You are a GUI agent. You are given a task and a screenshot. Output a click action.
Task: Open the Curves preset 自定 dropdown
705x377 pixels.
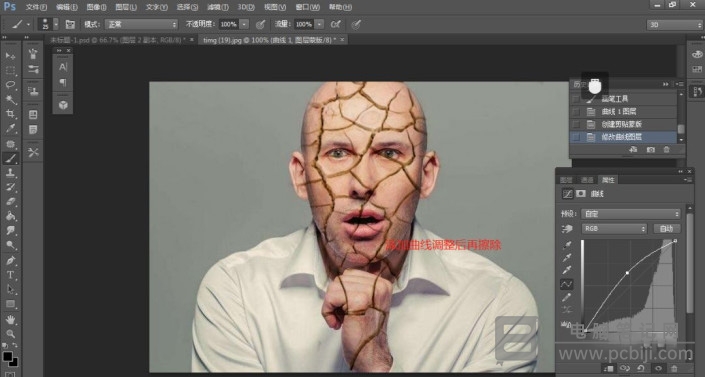[631, 214]
